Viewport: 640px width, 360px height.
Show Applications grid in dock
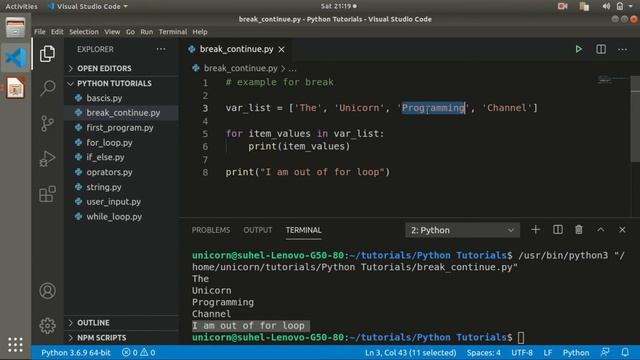pyautogui.click(x=15, y=345)
